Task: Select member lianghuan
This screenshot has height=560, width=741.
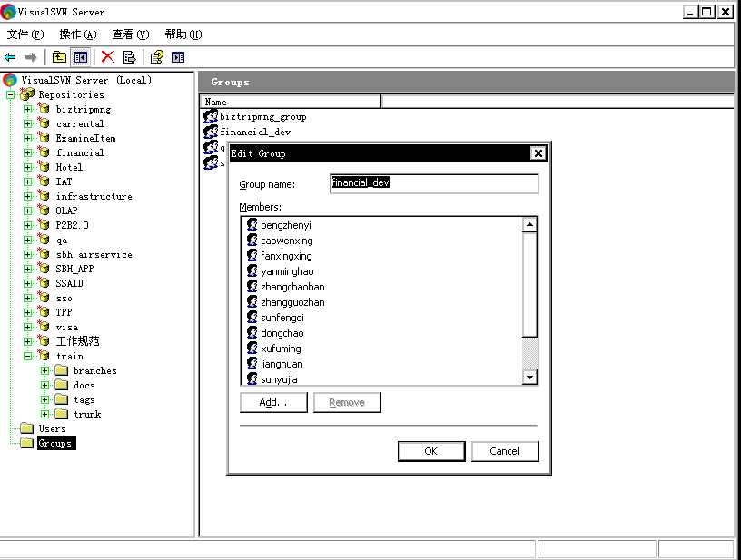Action: coord(282,364)
